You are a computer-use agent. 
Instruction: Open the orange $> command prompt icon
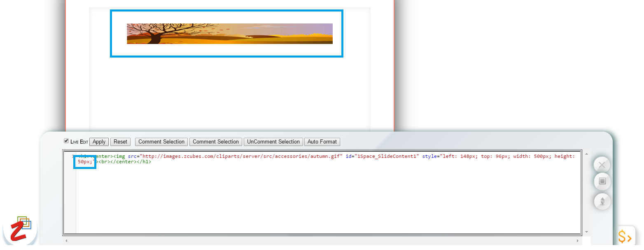pos(624,237)
